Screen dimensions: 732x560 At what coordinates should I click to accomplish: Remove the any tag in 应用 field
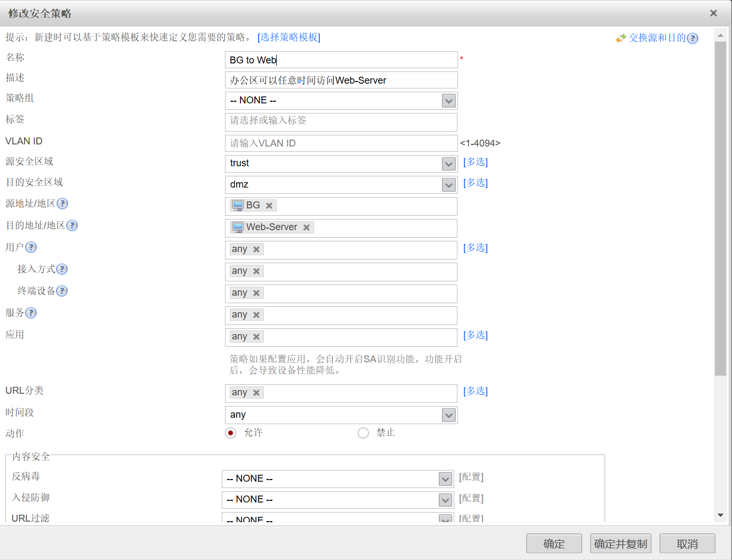pyautogui.click(x=256, y=337)
